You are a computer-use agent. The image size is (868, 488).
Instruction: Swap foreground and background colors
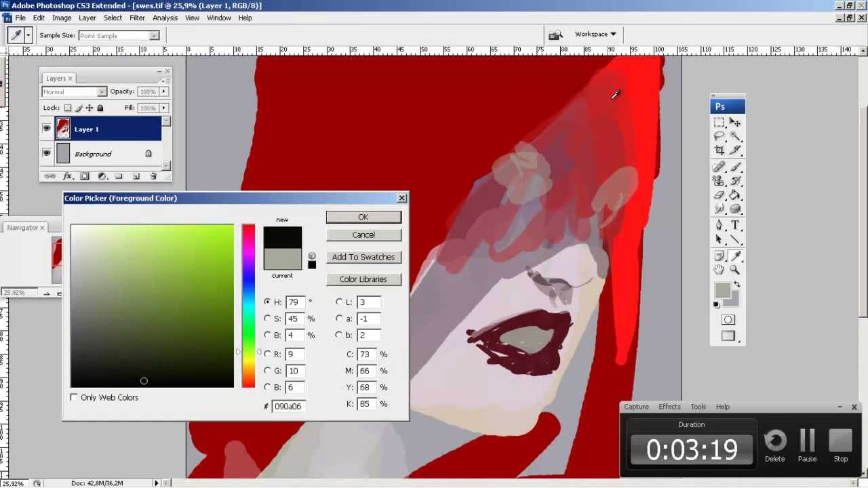pos(737,285)
